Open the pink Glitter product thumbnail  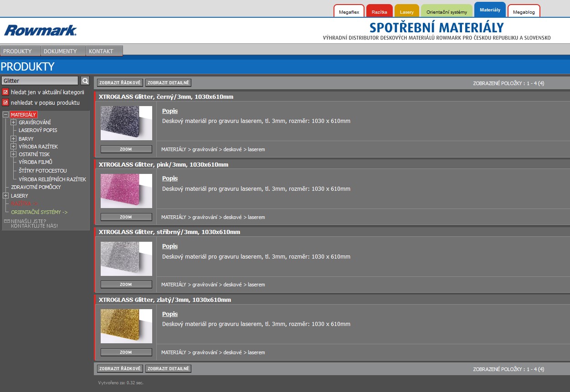tap(126, 191)
